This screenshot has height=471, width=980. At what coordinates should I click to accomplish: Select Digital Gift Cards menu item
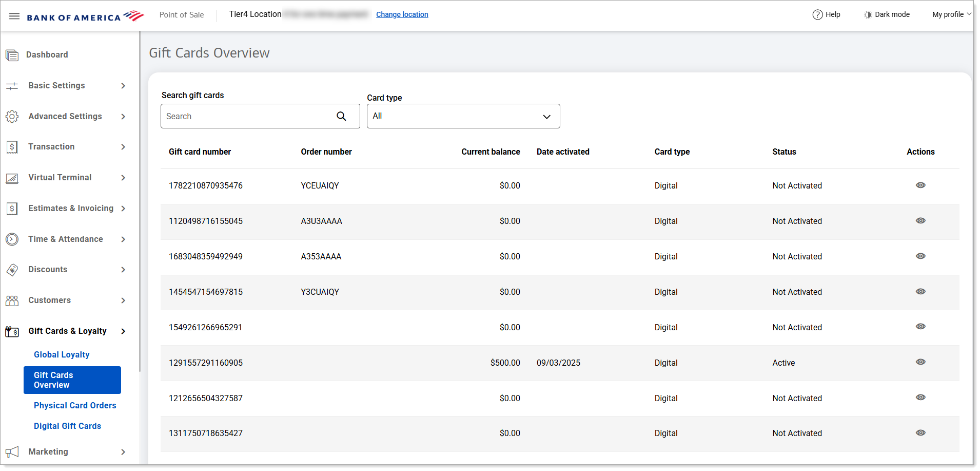pyautogui.click(x=67, y=426)
